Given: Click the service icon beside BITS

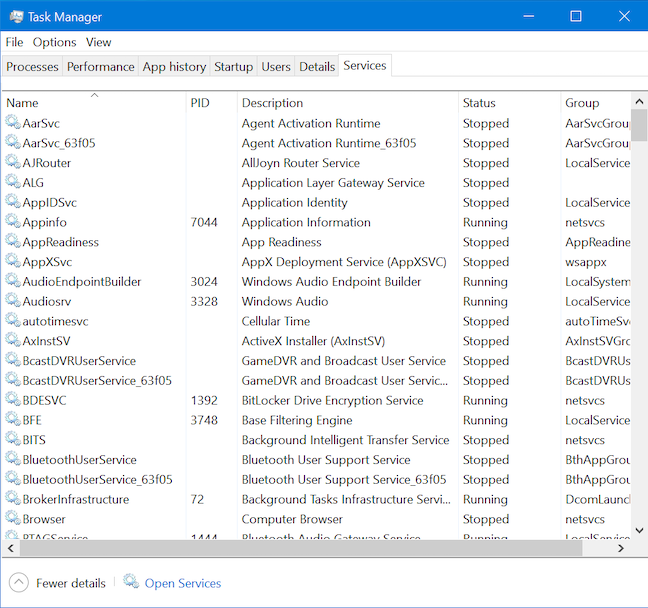Looking at the screenshot, I should [x=13, y=439].
